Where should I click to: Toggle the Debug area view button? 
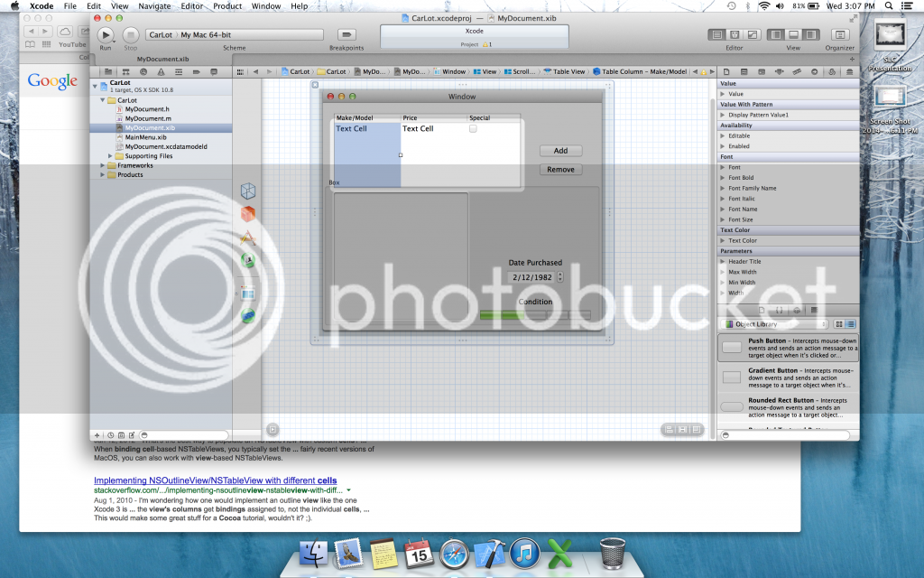794,35
